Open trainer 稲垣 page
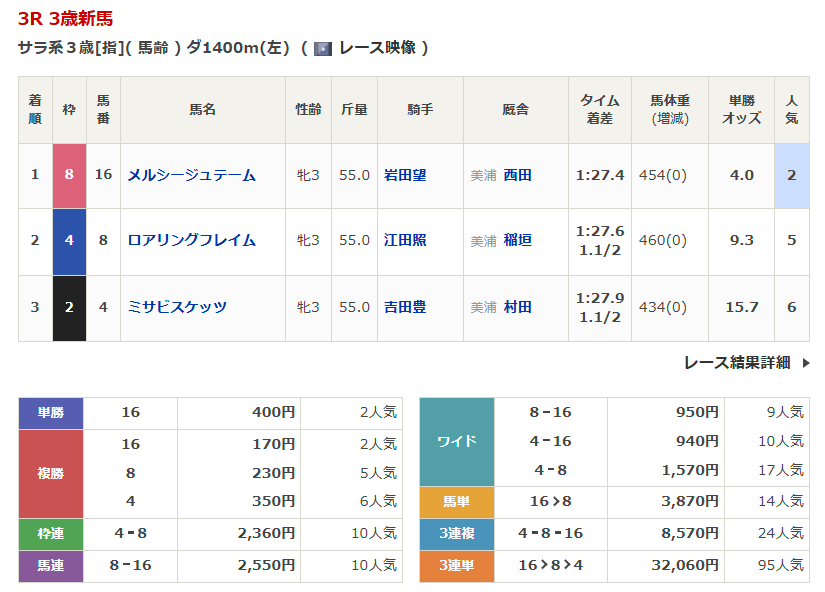The image size is (825, 592). [x=517, y=240]
